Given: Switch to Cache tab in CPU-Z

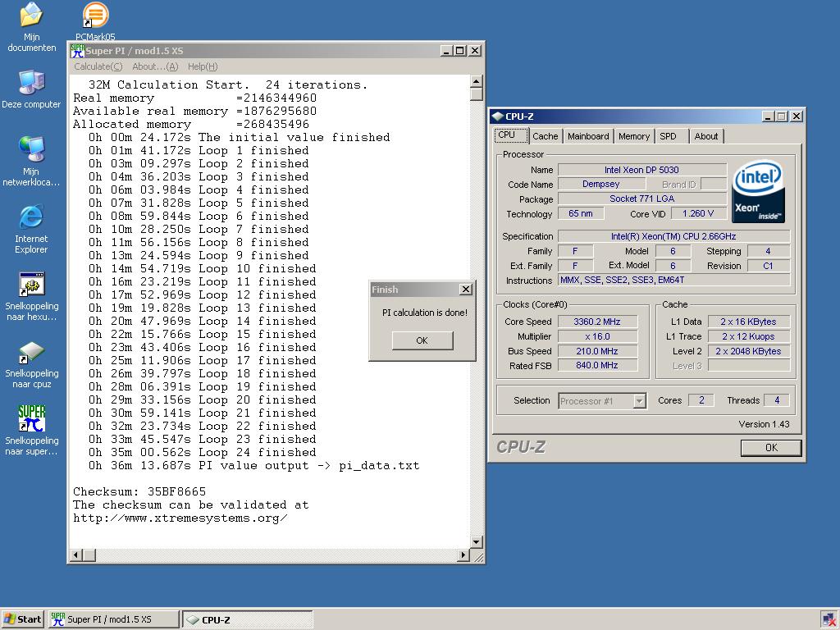Looking at the screenshot, I should coord(546,137).
